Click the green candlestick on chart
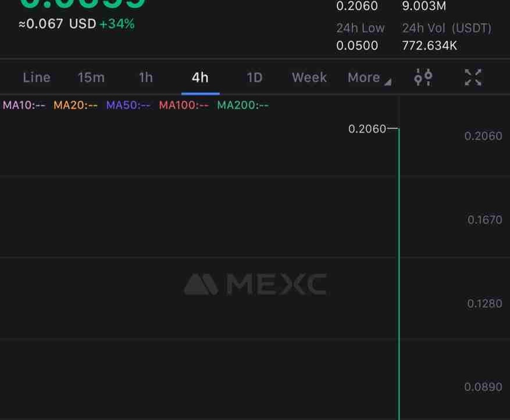The height and width of the screenshot is (420, 510). (399, 274)
